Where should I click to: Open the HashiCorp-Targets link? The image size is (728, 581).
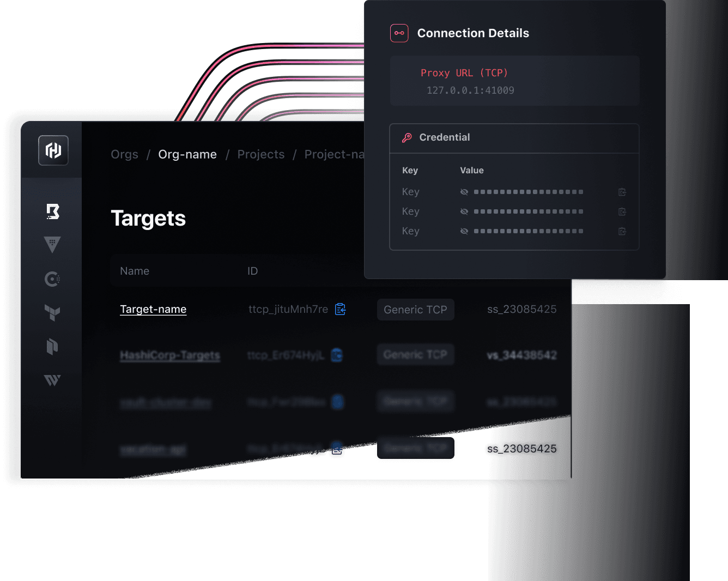170,355
